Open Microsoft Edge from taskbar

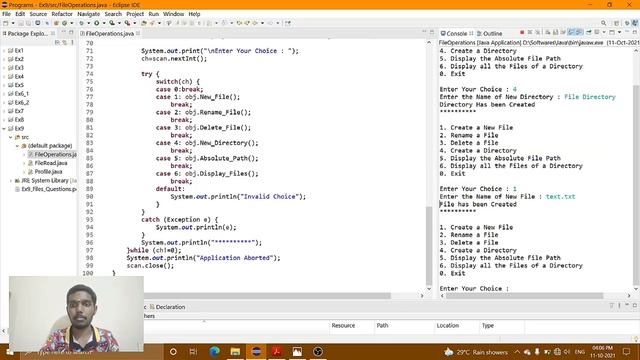coord(214,351)
